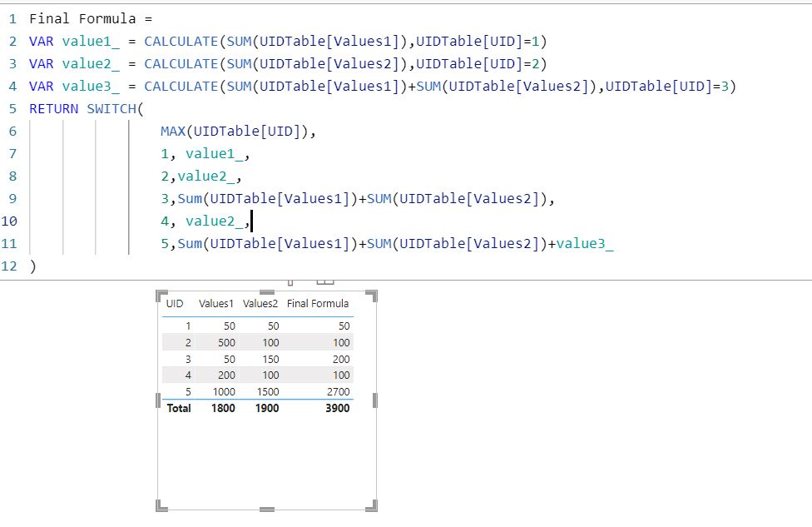This screenshot has height=527, width=812.
Task: Click '2,value2_,' on line 8
Action: [x=201, y=176]
